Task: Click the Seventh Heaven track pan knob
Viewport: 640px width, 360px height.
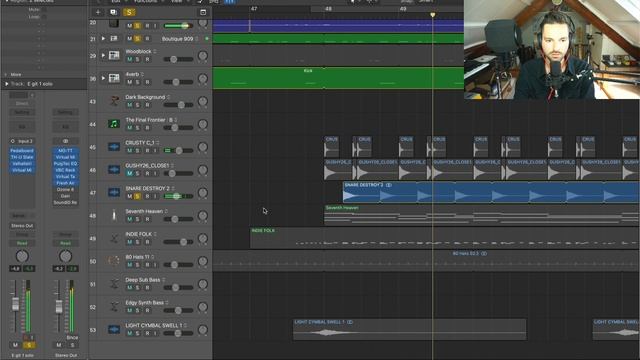Action: pos(203,216)
